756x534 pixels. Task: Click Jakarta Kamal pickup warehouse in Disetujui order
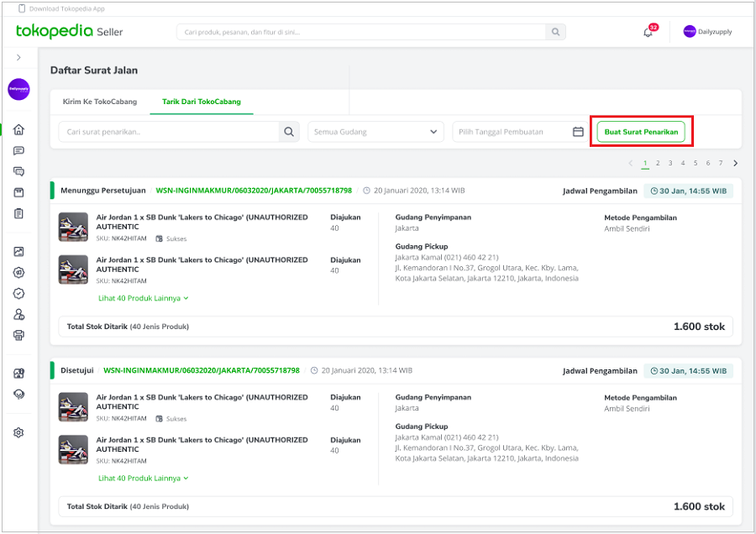tap(447, 437)
